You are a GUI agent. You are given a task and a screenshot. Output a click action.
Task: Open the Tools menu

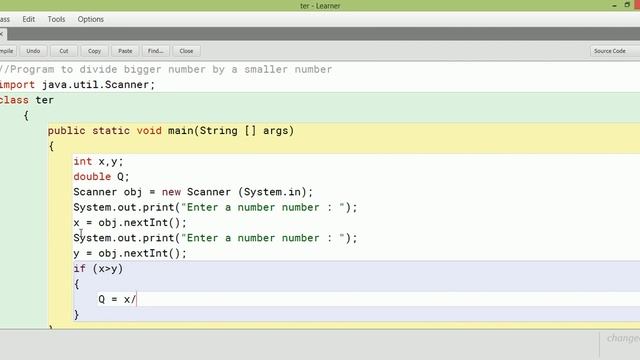click(56, 19)
